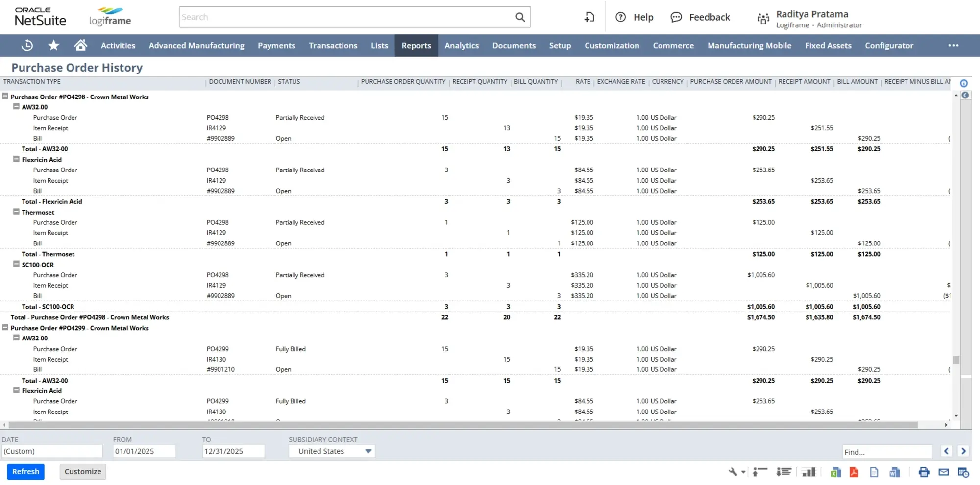This screenshot has width=980, height=485.
Task: Open the recent records clock icon
Action: [x=27, y=45]
